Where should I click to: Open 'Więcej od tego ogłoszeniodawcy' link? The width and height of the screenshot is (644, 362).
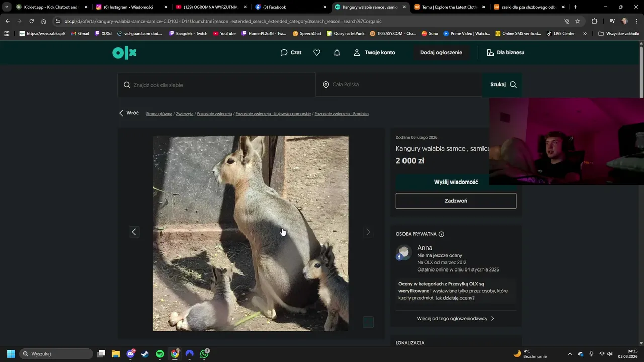tap(455, 318)
